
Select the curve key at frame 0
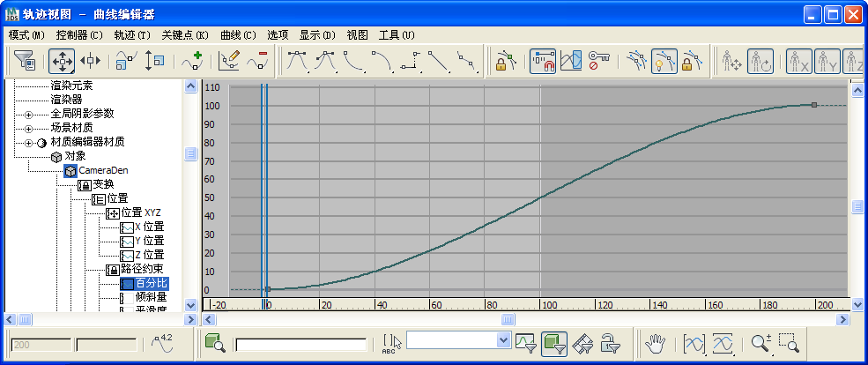click(x=268, y=289)
